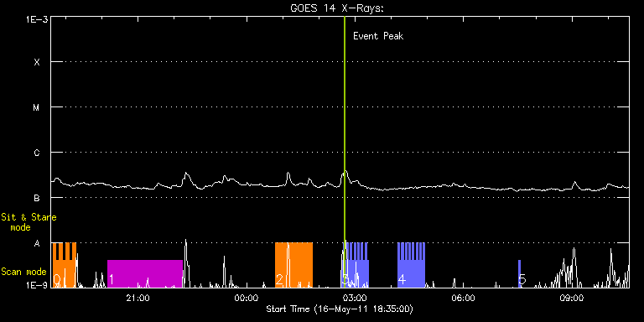Screen dimensions: 644x322
Task: Click the GOES 14 X-Rays title
Action: click(336, 8)
